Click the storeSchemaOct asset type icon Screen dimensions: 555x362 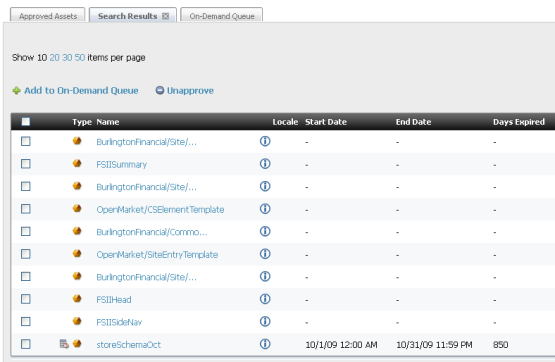pos(77,344)
